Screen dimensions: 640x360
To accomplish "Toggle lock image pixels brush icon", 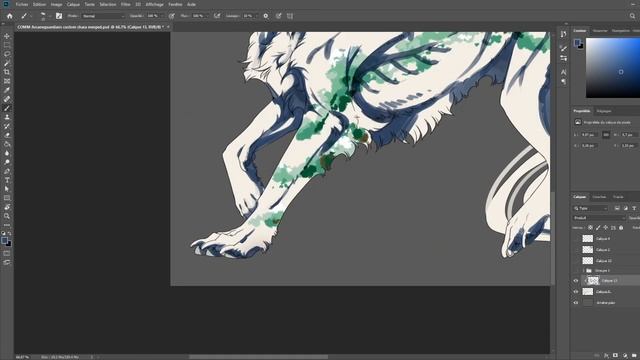I will coord(598,228).
